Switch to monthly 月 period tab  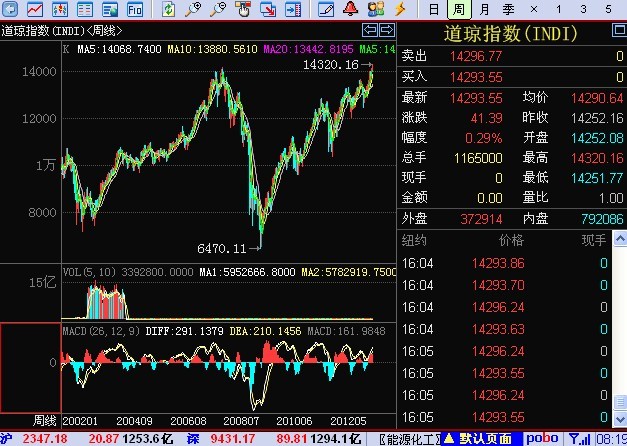(x=483, y=9)
